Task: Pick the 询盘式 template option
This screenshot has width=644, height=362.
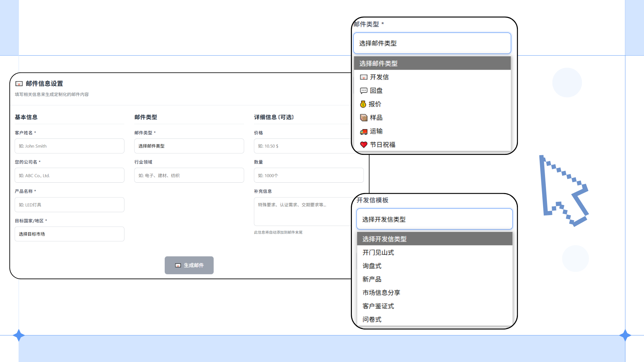Action: [x=372, y=266]
